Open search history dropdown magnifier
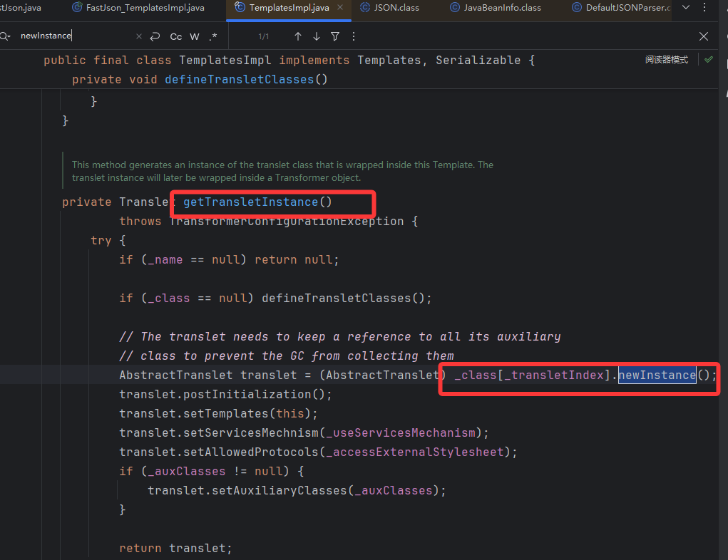 pos(6,36)
